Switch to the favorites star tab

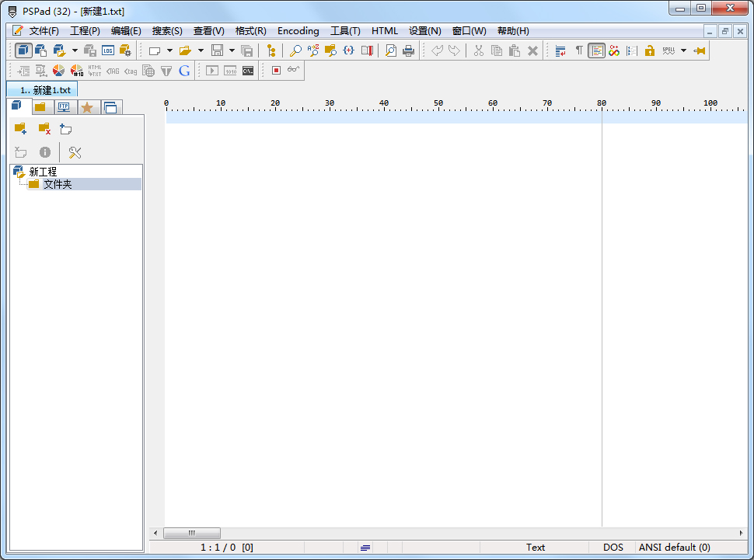click(87, 107)
